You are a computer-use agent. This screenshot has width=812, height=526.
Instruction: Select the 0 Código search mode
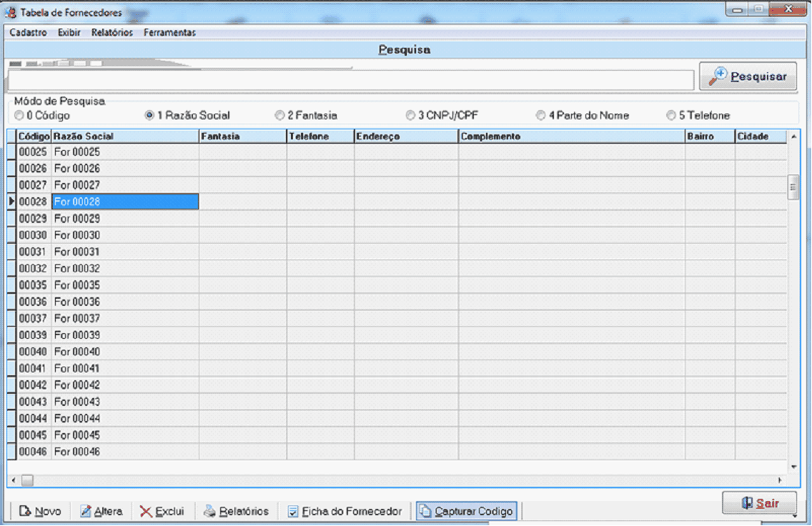pyautogui.click(x=19, y=116)
